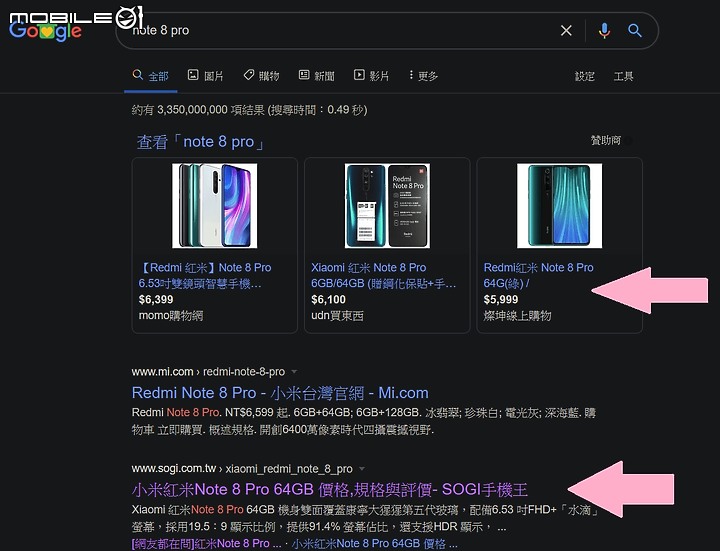Open the Google logo homepage link
Viewport: 720px width, 551px height.
point(45,31)
